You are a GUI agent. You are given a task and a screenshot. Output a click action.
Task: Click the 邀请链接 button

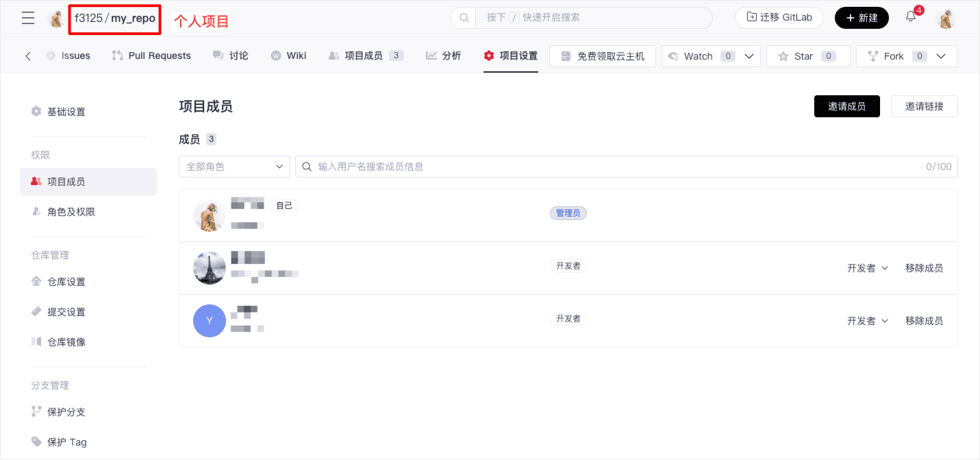click(924, 106)
